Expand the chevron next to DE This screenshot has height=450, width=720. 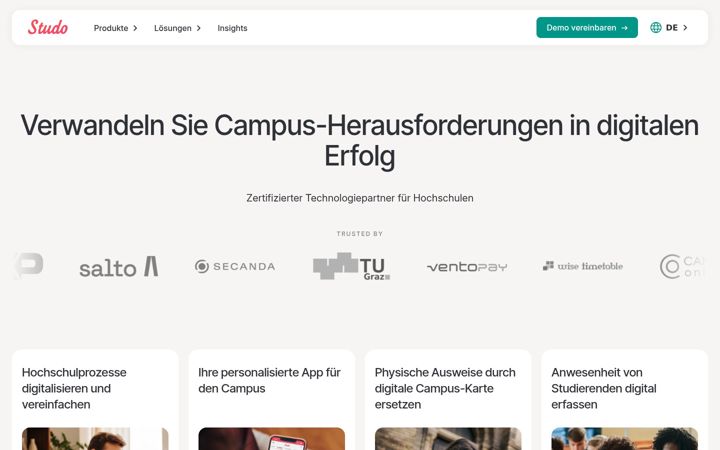(685, 28)
